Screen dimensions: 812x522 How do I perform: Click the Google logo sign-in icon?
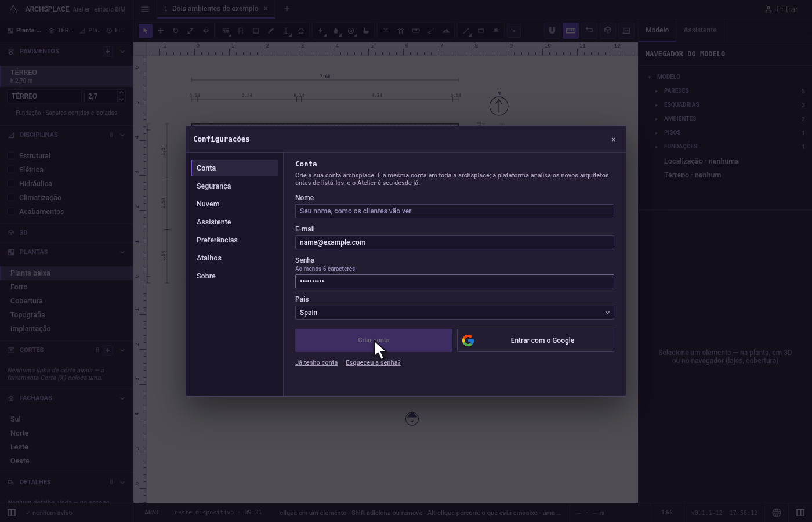[x=468, y=340]
